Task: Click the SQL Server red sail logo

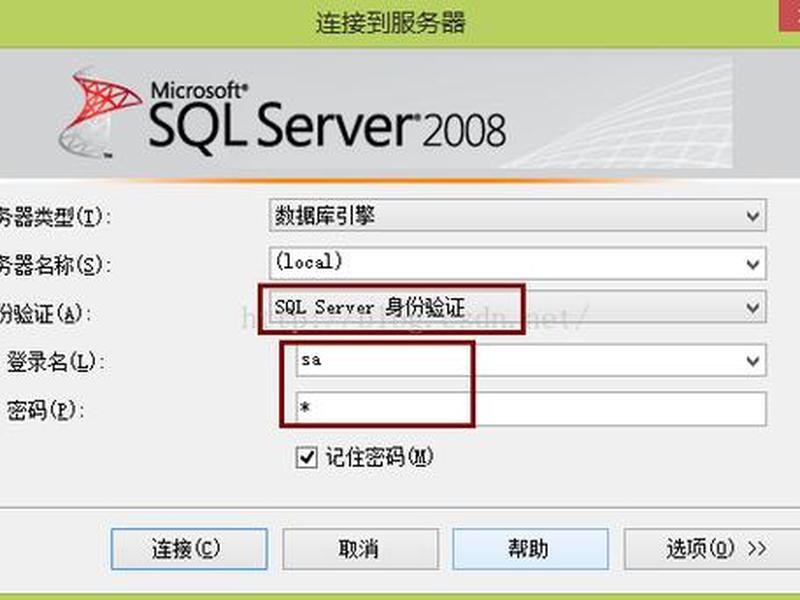Action: [x=100, y=113]
